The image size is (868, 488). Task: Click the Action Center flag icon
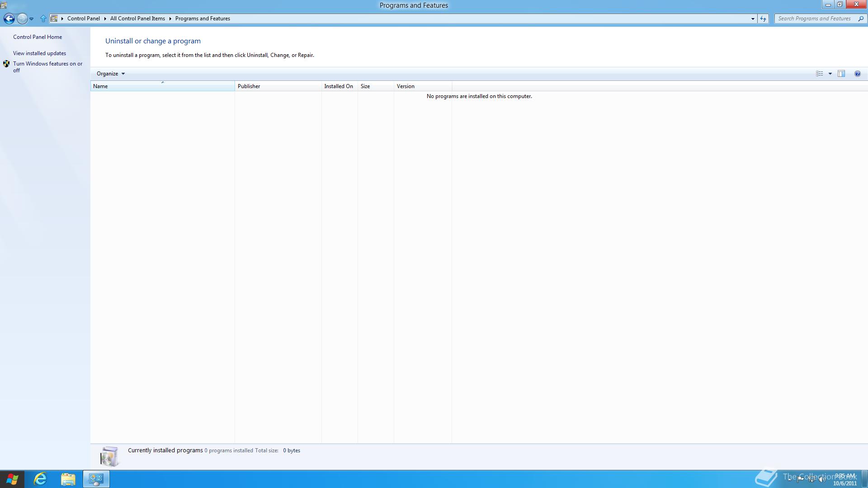point(800,479)
